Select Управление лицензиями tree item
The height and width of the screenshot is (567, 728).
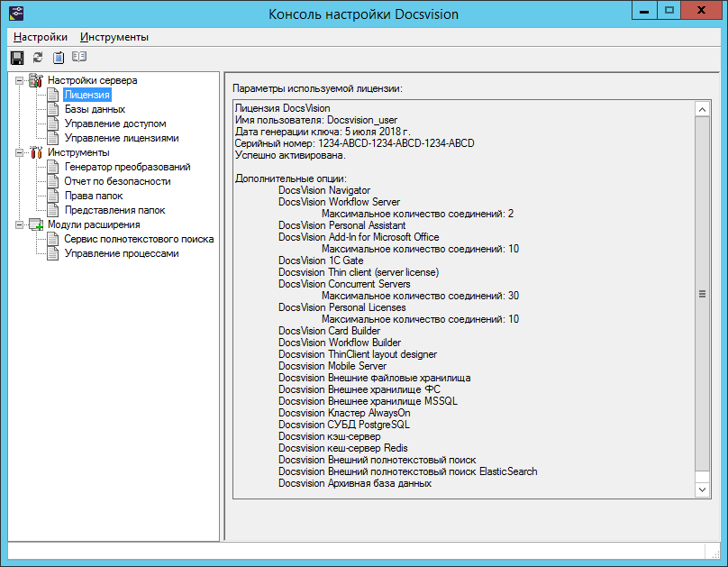(x=121, y=138)
